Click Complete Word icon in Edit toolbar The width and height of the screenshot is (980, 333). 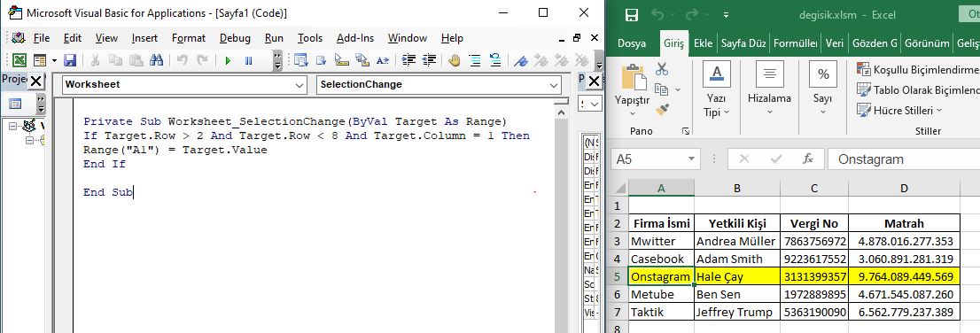tap(382, 60)
